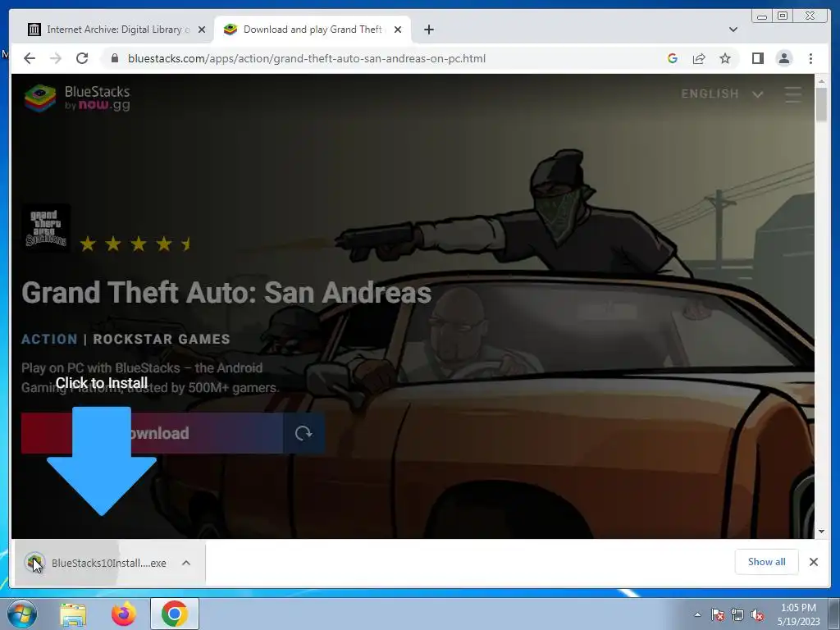The width and height of the screenshot is (840, 630).
Task: Click the red Download button
Action: pos(152,433)
